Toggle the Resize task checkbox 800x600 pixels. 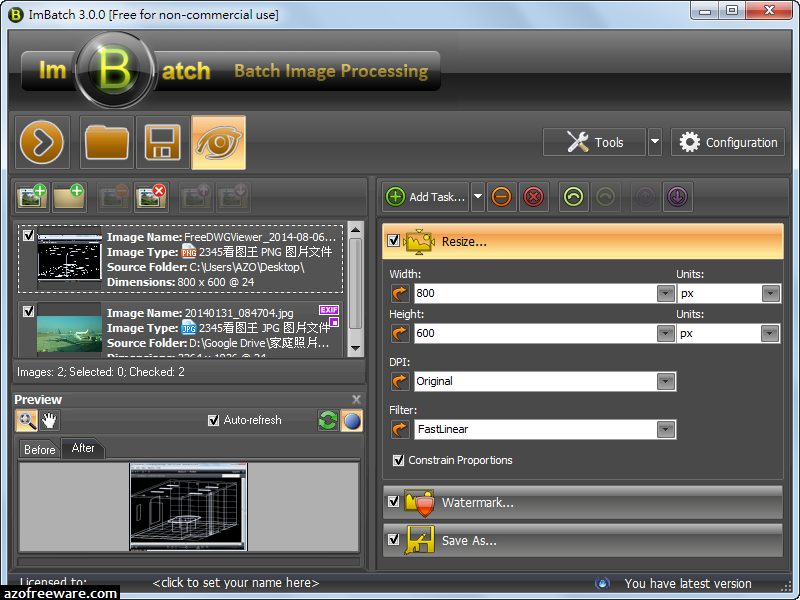coord(393,240)
